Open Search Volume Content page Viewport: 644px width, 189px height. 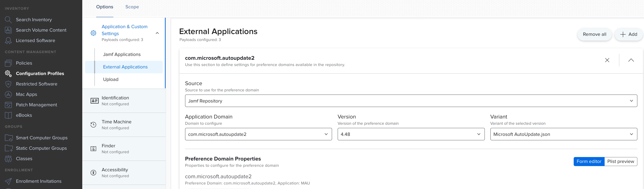41,30
